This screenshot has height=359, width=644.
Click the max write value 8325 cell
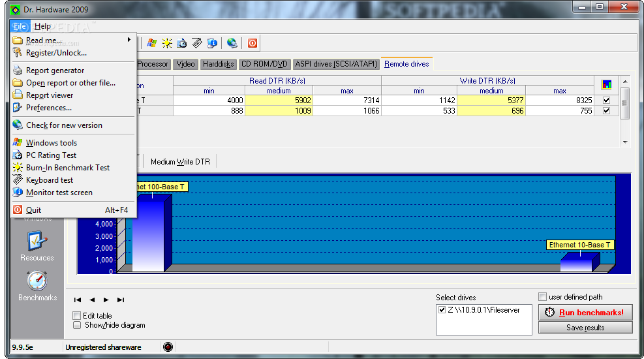560,101
